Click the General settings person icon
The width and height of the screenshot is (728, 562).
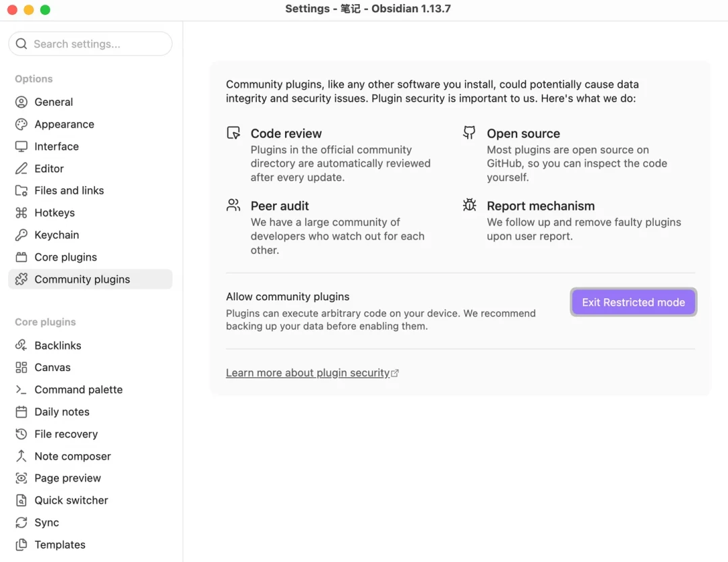pos(22,102)
